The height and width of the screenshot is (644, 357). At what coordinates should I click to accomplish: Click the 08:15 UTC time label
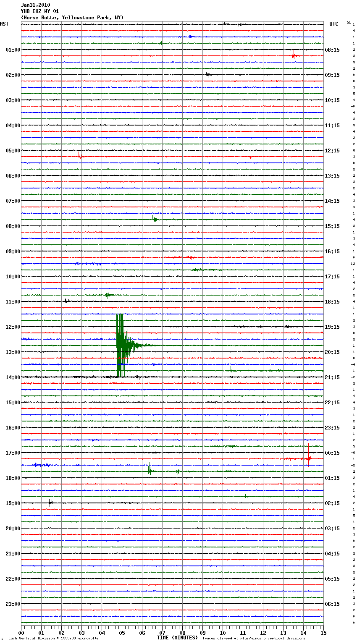(332, 50)
